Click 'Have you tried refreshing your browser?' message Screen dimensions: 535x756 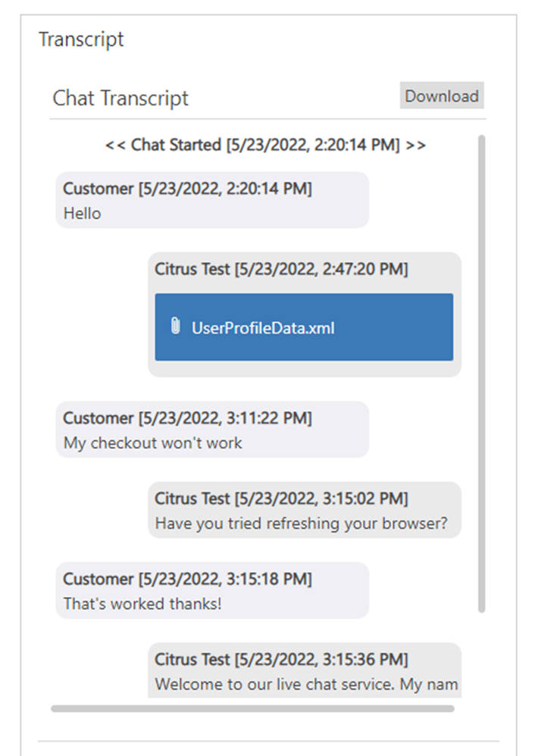pos(301,523)
